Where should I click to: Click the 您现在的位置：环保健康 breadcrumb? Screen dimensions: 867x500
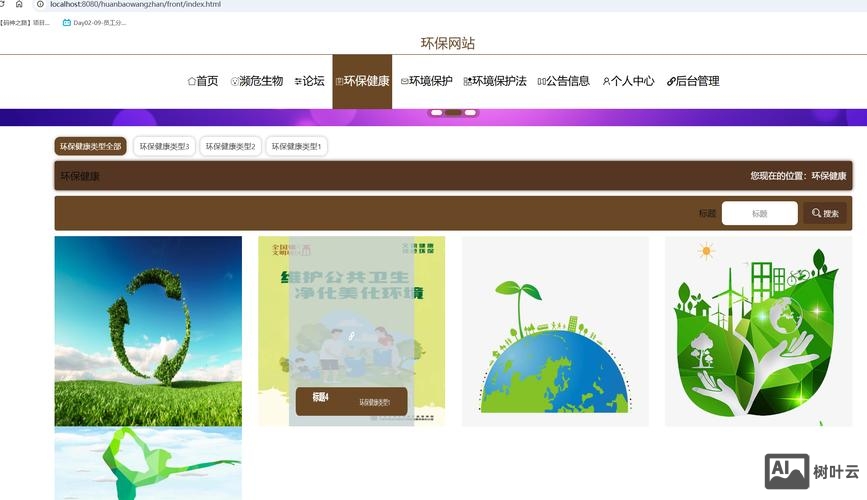798,176
